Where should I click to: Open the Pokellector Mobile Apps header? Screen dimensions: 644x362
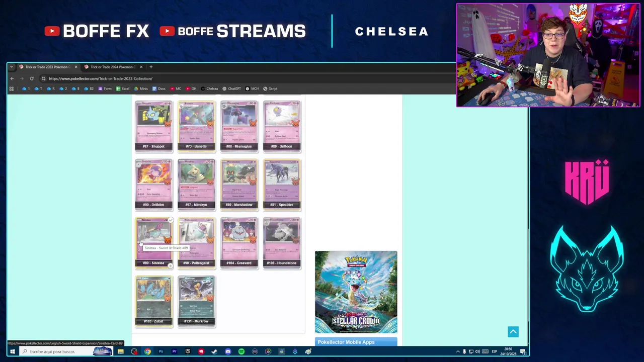pyautogui.click(x=356, y=342)
